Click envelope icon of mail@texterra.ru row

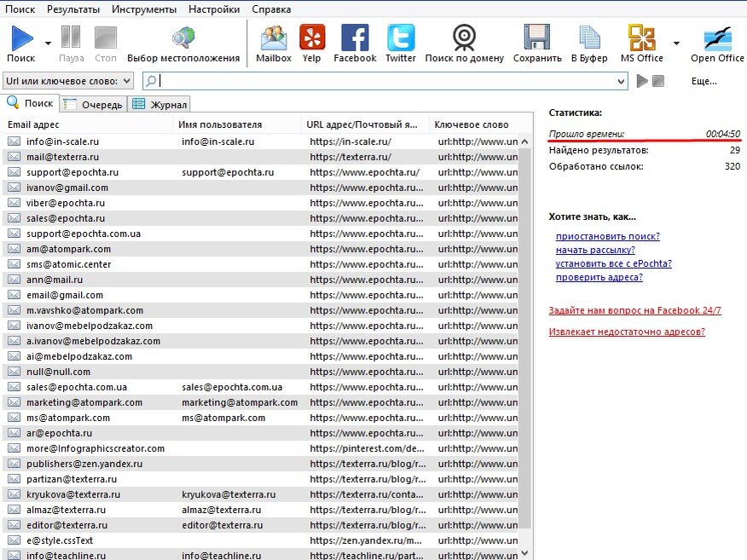[14, 157]
